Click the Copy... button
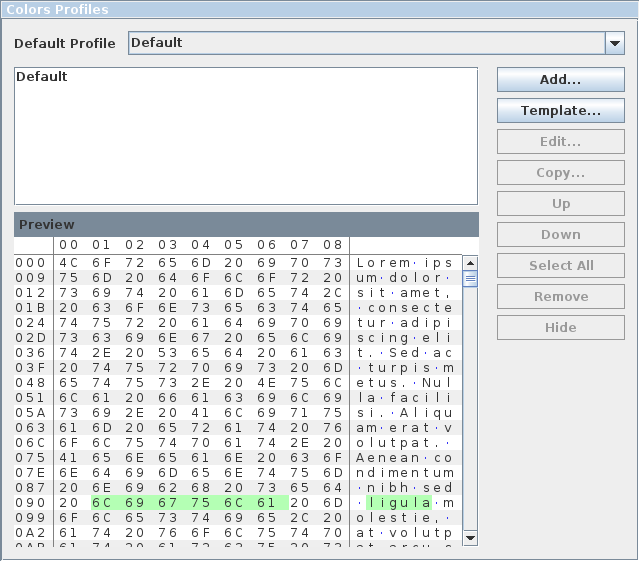Screen dimensions: 639x561 (x=560, y=173)
